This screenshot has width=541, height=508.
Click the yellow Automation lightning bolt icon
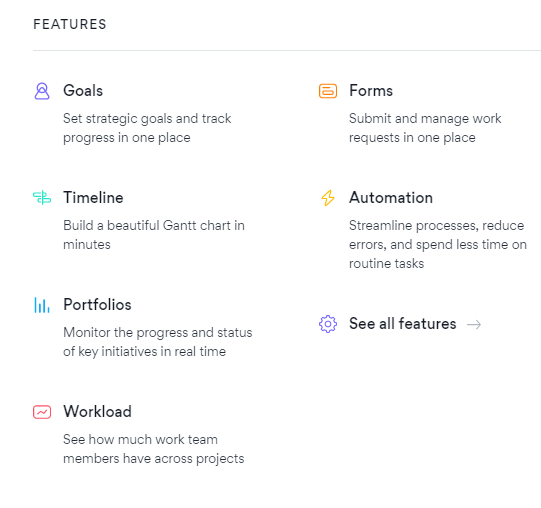coord(328,198)
